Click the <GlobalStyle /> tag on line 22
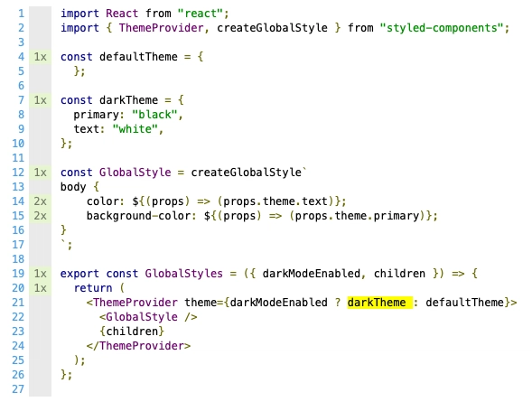 pos(148,317)
